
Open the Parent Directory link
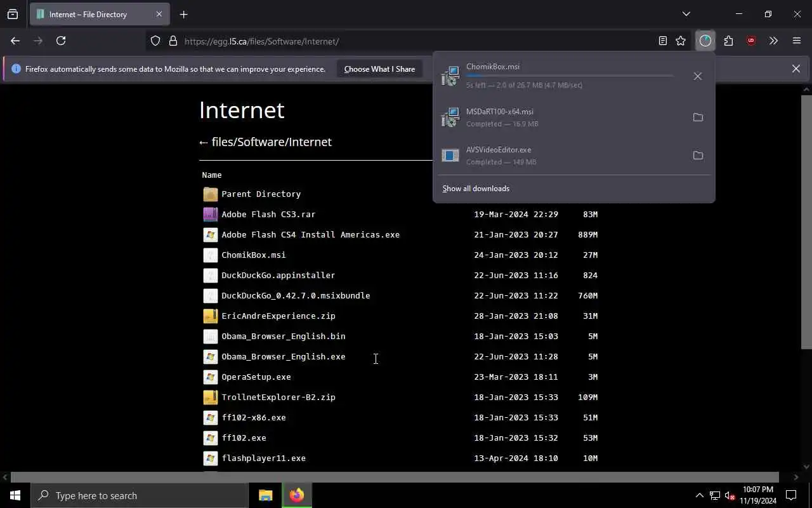[261, 194]
